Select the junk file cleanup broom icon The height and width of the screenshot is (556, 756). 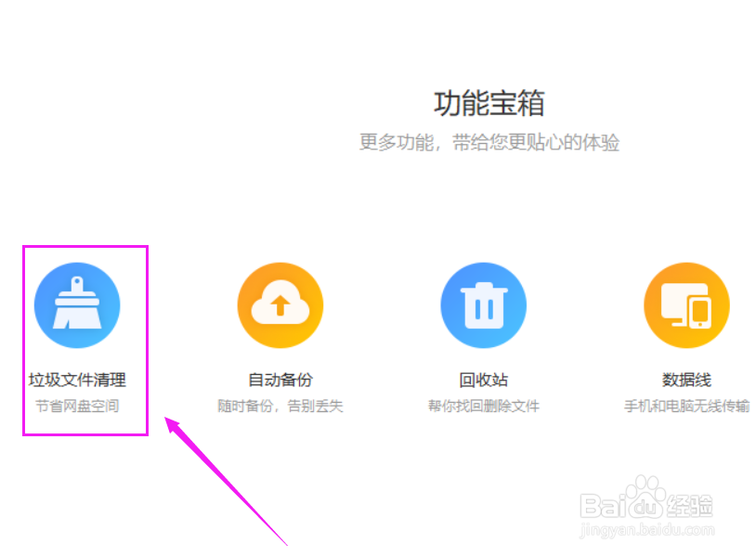coord(77,303)
